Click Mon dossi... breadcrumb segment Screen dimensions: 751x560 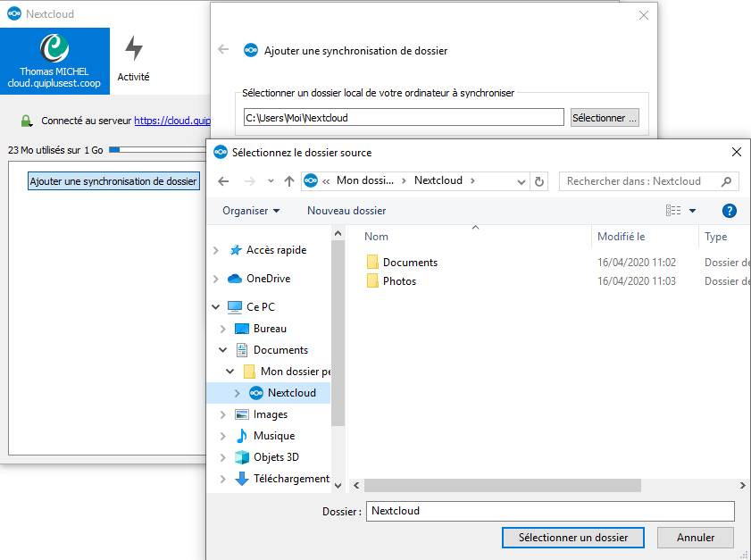365,180
